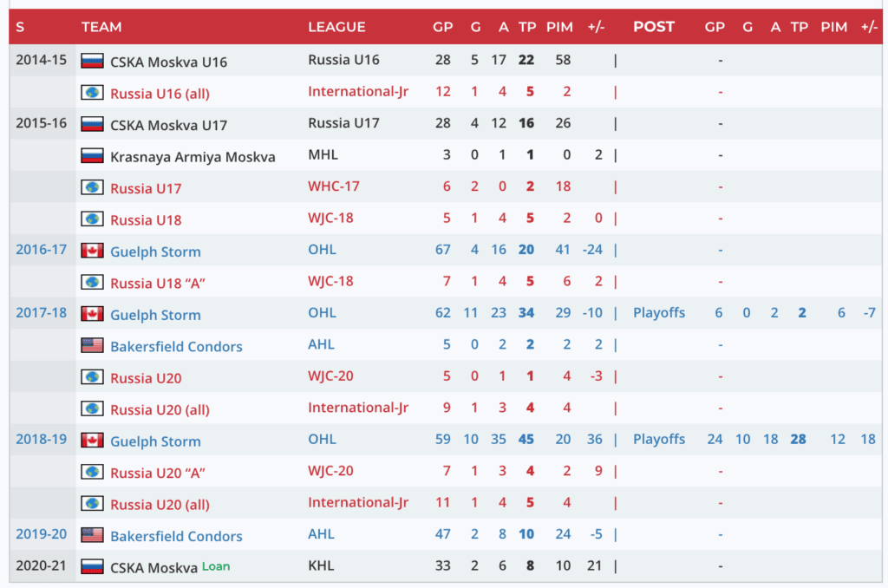Click the green Loan label

coord(216,566)
